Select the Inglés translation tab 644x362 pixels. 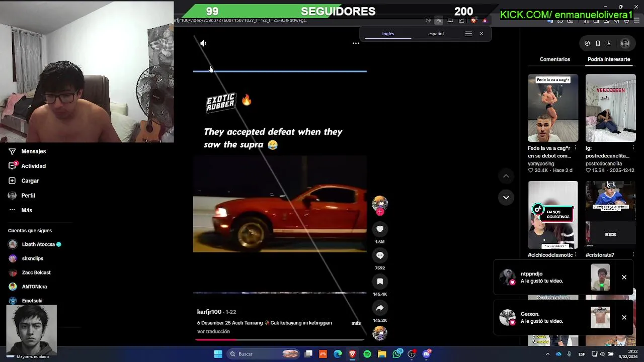pyautogui.click(x=388, y=34)
